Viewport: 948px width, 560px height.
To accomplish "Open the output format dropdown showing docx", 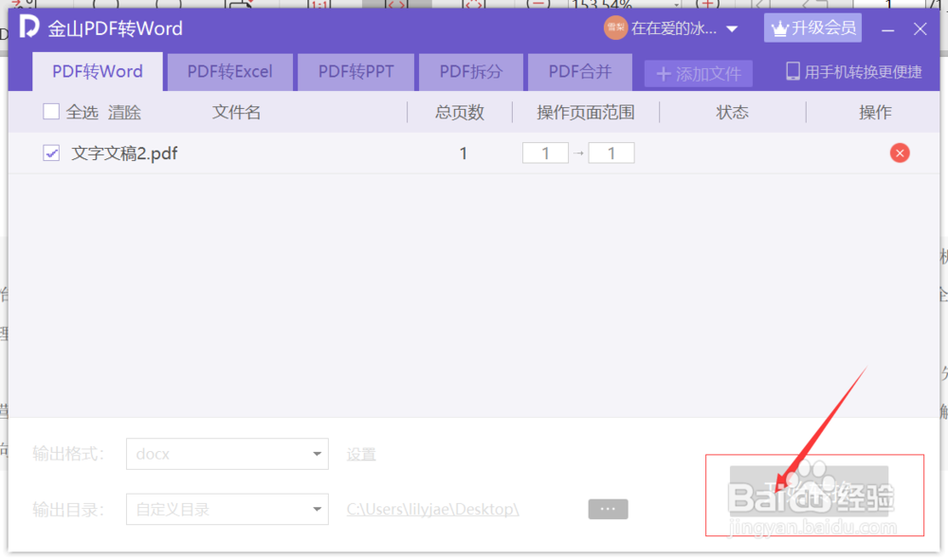I will pyautogui.click(x=226, y=454).
